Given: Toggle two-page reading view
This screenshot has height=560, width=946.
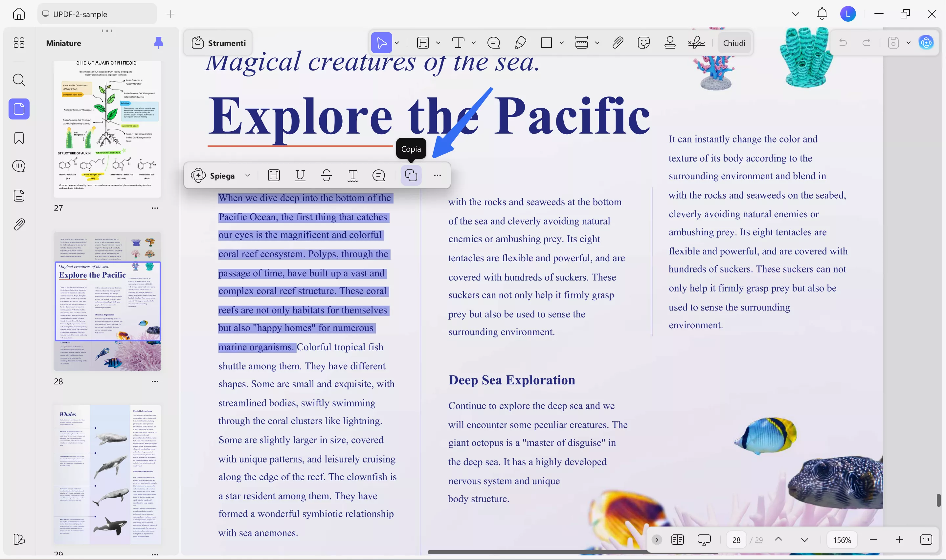Looking at the screenshot, I should point(677,540).
